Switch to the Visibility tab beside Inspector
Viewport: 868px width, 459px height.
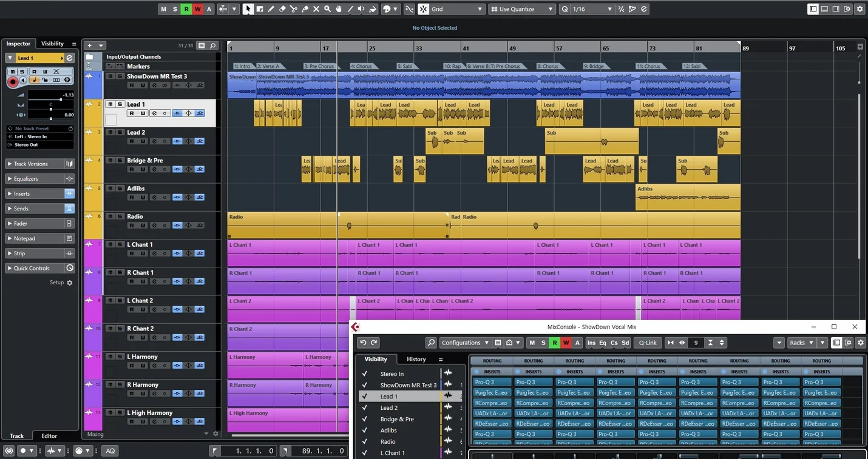pyautogui.click(x=52, y=44)
